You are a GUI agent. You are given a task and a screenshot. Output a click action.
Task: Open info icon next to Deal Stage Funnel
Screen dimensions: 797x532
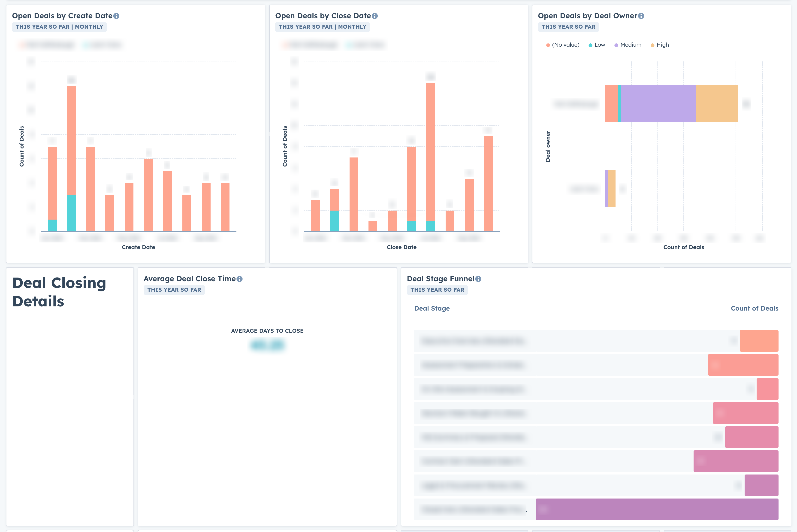coord(478,279)
